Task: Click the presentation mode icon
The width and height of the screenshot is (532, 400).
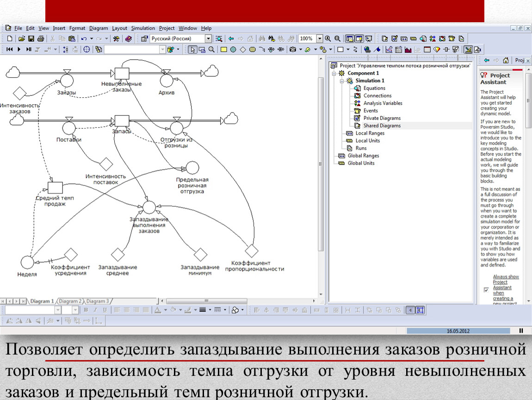Action: (368, 39)
